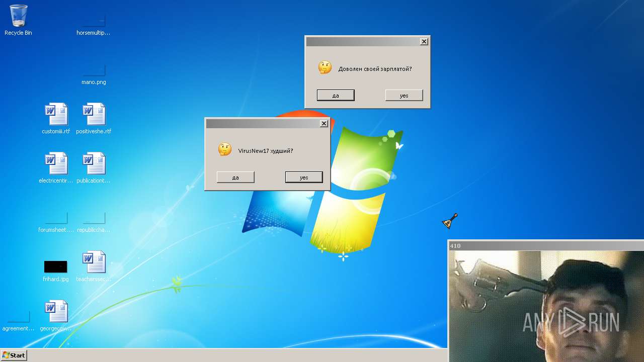Image resolution: width=644 pixels, height=362 pixels.
Task: Select frihard.jpg black image thumbnail
Action: pyautogui.click(x=55, y=266)
